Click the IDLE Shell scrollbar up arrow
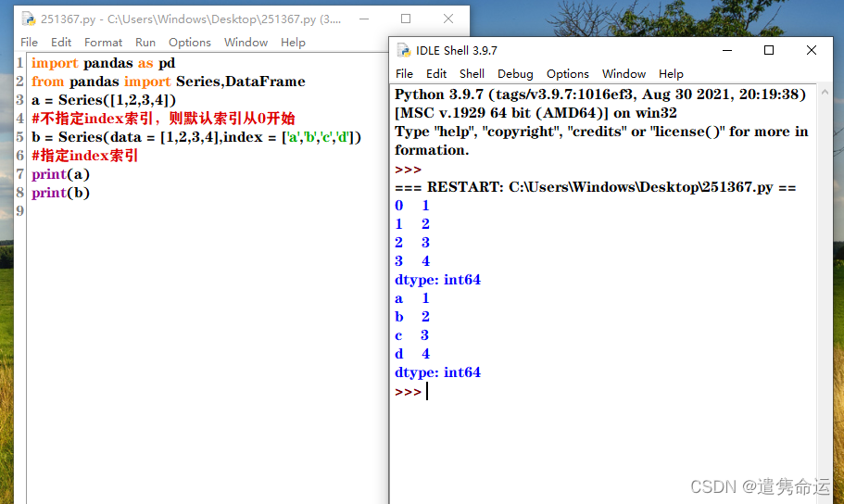Viewport: 844px width, 504px height. pos(825,93)
